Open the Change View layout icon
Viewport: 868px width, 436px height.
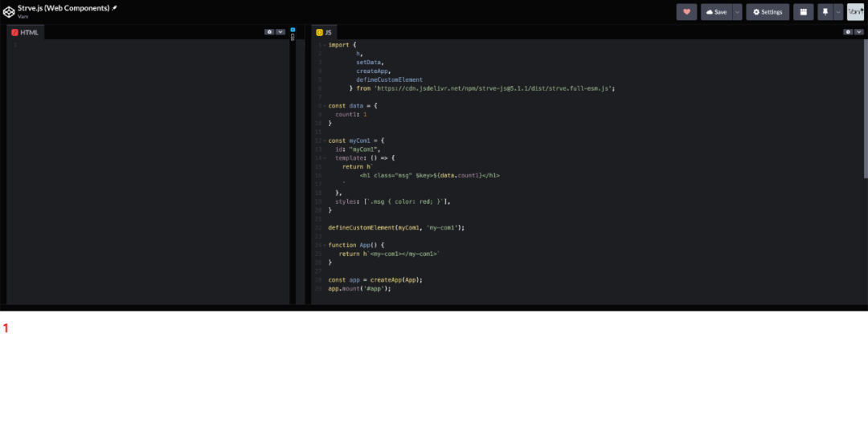pos(803,12)
